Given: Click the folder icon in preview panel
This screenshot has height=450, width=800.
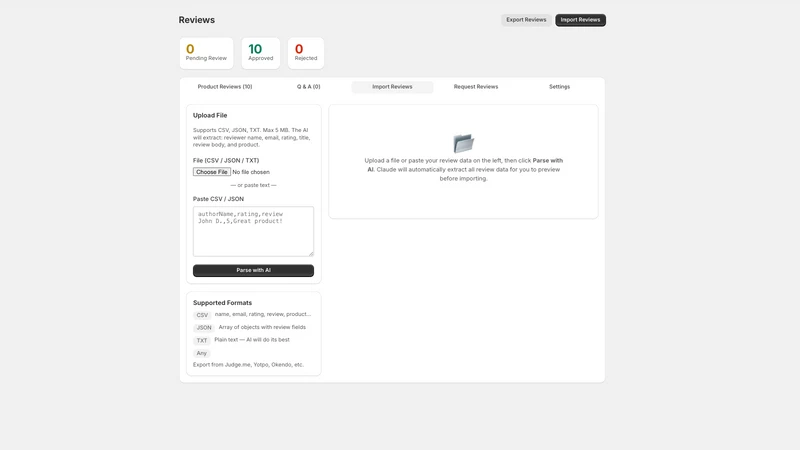Looking at the screenshot, I should click(463, 143).
